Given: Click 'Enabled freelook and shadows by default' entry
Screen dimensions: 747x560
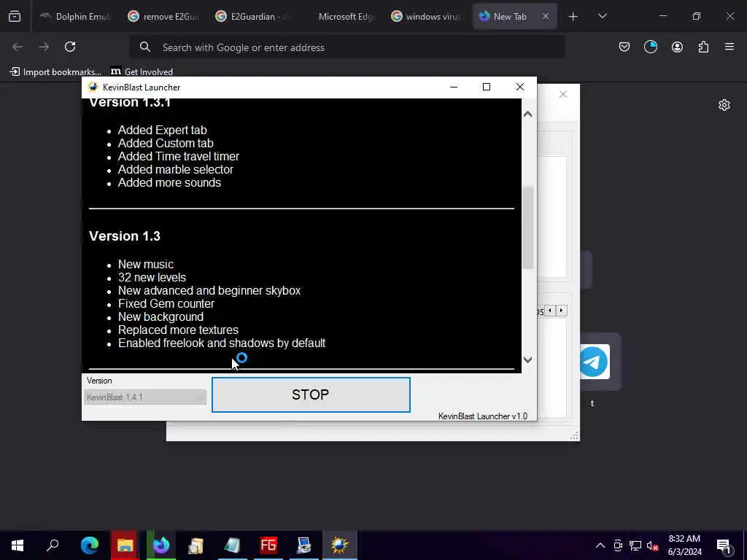Looking at the screenshot, I should [x=222, y=343].
